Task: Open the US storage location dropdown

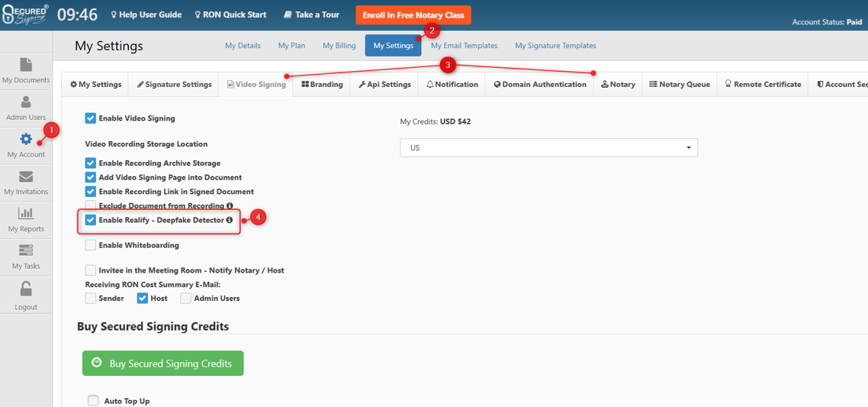Action: coord(548,147)
